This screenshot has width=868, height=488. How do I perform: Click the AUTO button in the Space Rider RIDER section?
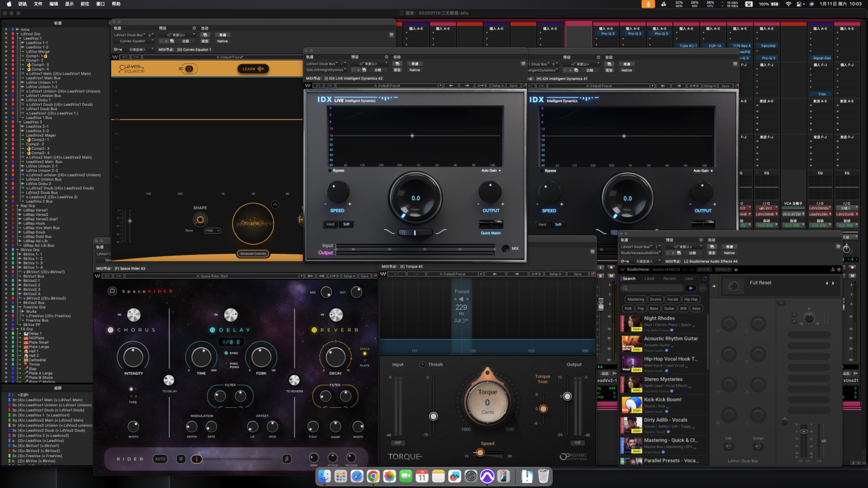point(160,459)
